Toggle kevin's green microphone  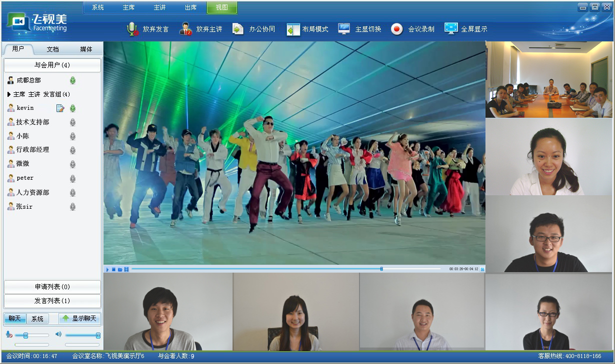click(72, 108)
